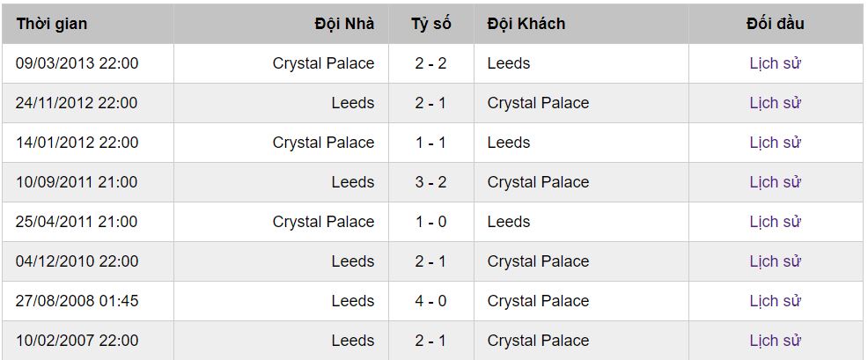
Task: Click the Tỷ số column header
Action: tap(430, 24)
